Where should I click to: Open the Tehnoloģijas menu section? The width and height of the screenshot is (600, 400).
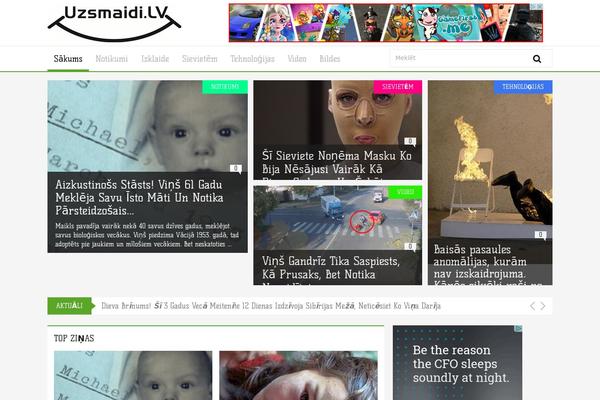[253, 59]
